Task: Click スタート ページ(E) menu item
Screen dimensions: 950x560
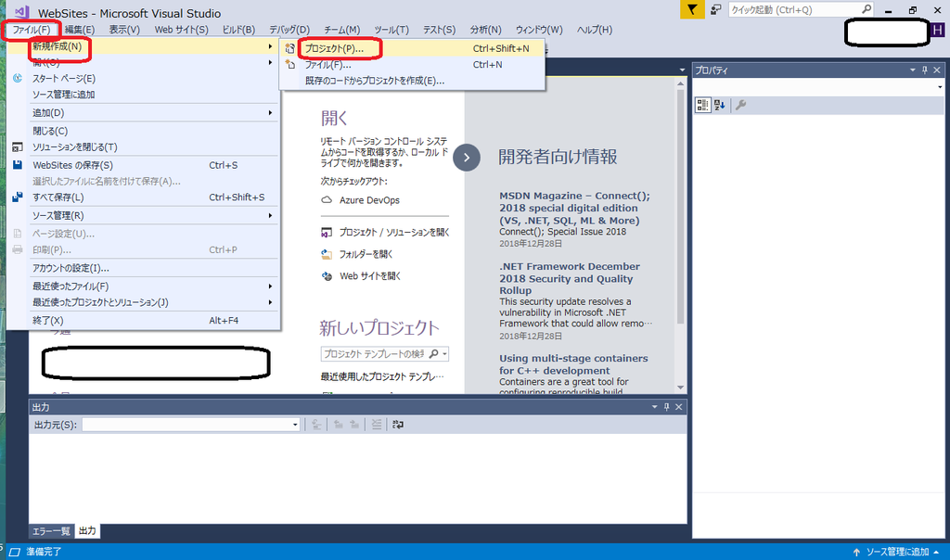Action: (x=144, y=79)
